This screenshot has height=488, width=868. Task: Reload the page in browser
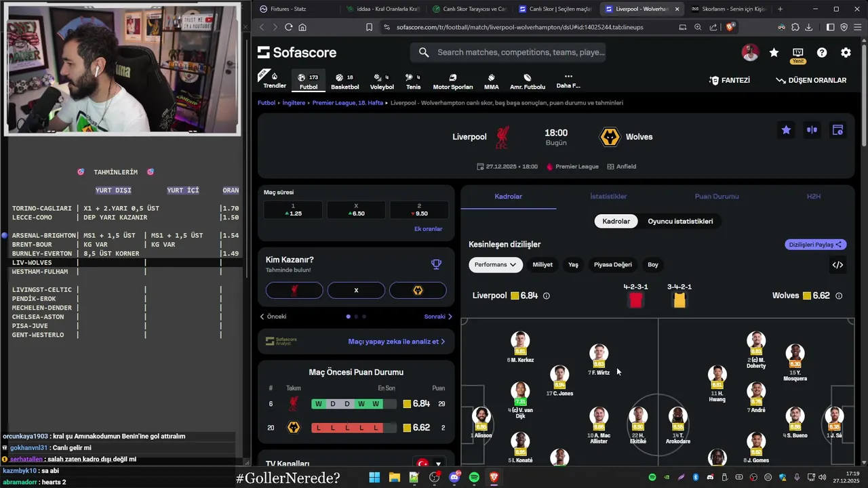click(x=288, y=27)
